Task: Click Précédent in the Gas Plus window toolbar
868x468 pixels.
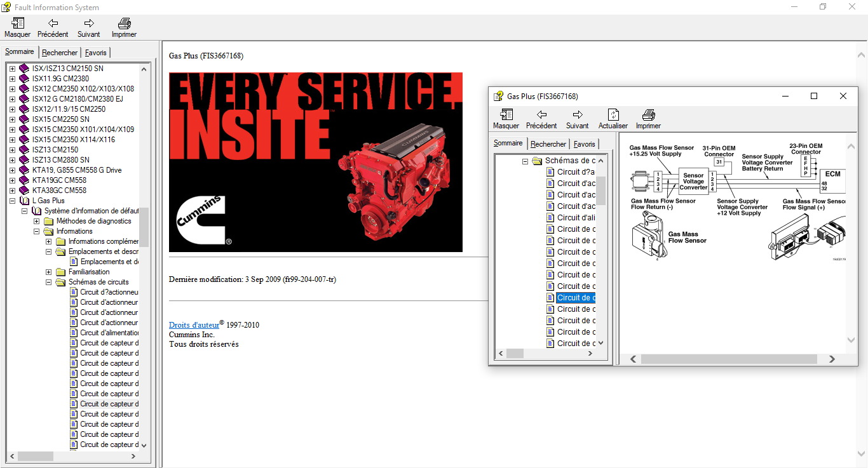Action: [x=542, y=119]
